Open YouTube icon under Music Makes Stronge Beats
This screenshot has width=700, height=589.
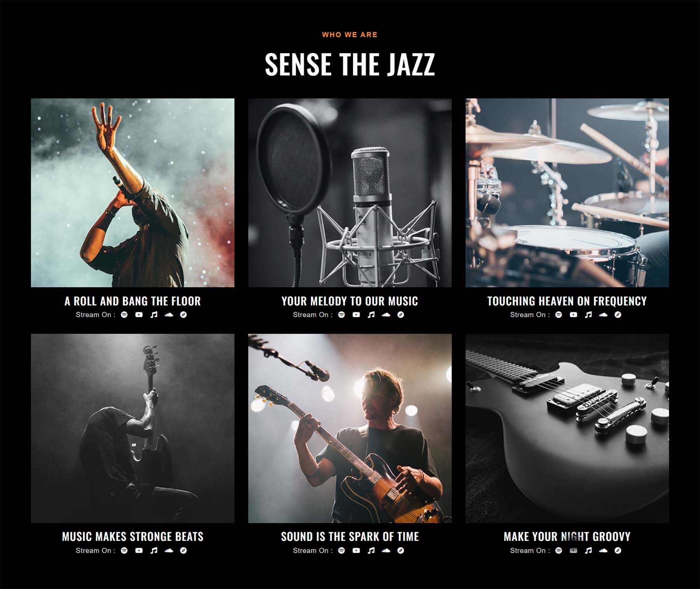coord(139,551)
